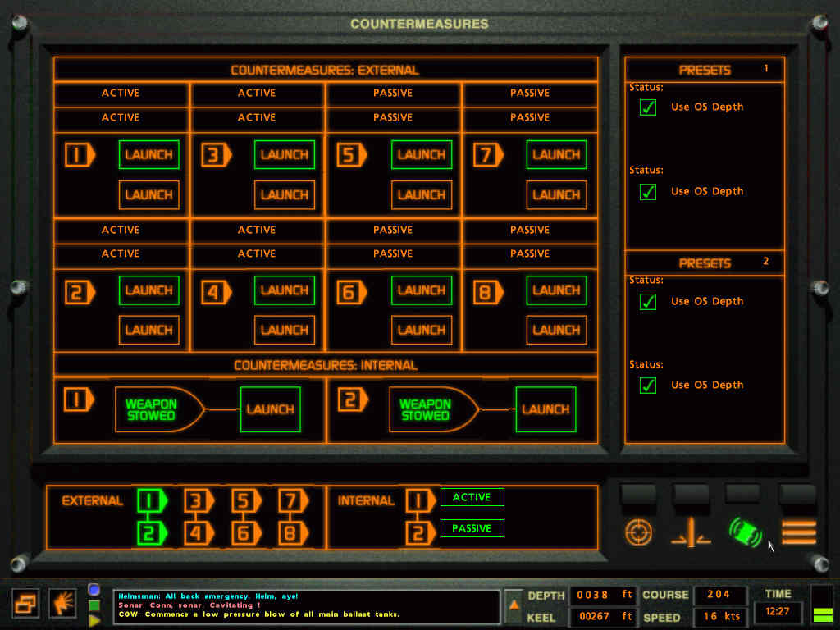Click green LAUNCH button for external tube 3
Image resolution: width=840 pixels, height=630 pixels.
(285, 155)
